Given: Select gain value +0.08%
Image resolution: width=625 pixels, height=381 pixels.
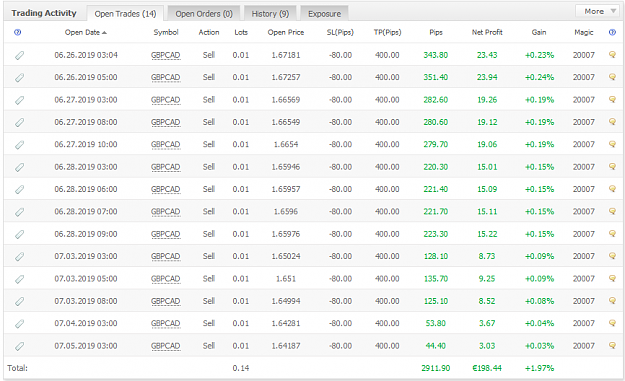Looking at the screenshot, I should [539, 301].
